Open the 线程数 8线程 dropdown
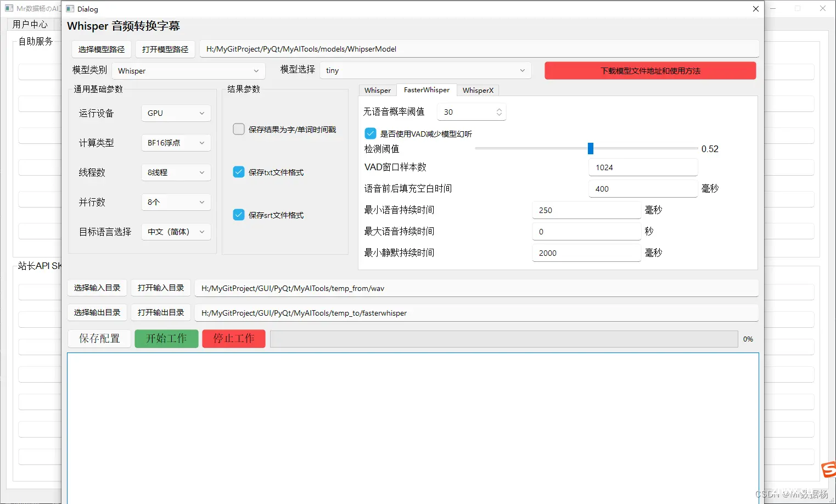Image resolution: width=836 pixels, height=504 pixels. point(176,172)
